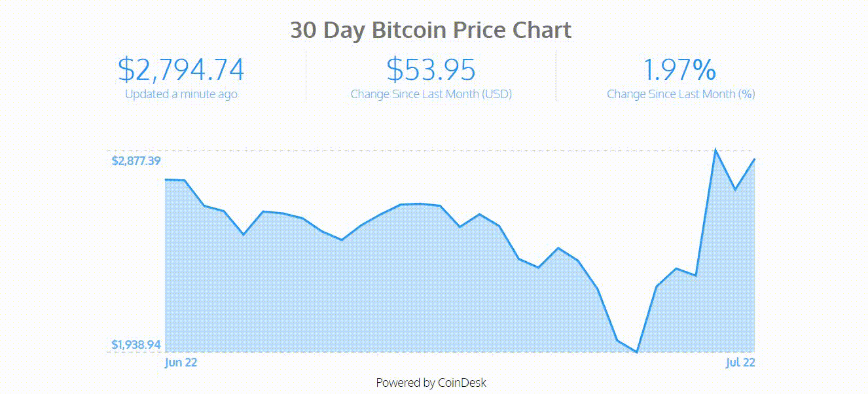This screenshot has height=394, width=868.
Task: Open the "Powered by CoinDesk" link
Action: point(431,383)
